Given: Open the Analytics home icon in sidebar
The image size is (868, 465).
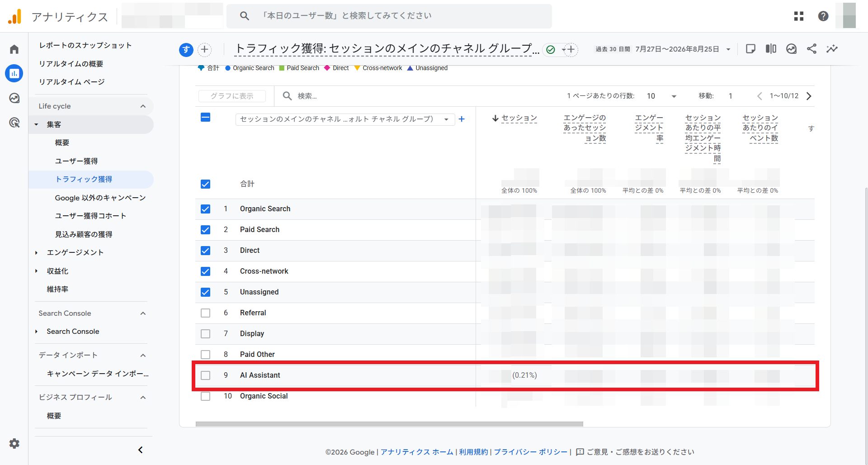Looking at the screenshot, I should pyautogui.click(x=14, y=49).
